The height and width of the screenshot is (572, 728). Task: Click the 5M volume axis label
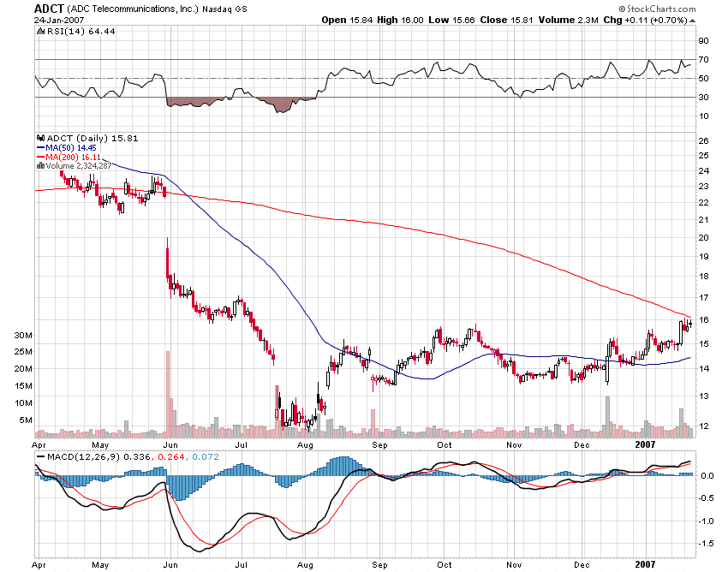26,420
